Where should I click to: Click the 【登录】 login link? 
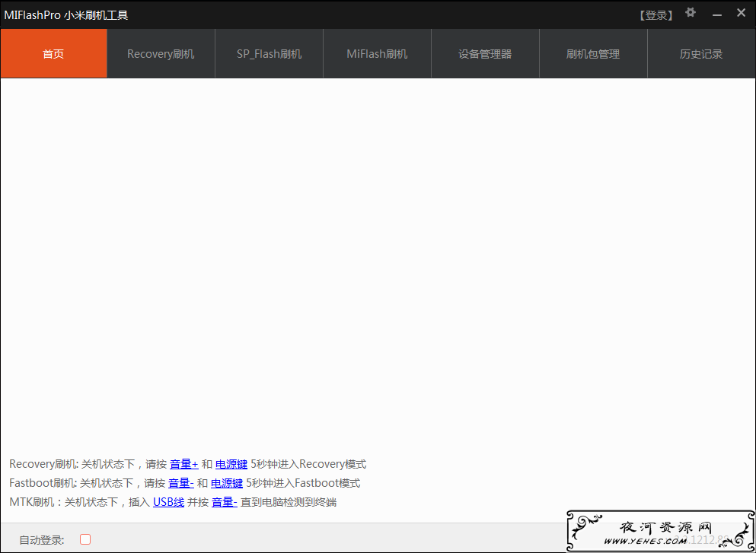click(x=656, y=15)
